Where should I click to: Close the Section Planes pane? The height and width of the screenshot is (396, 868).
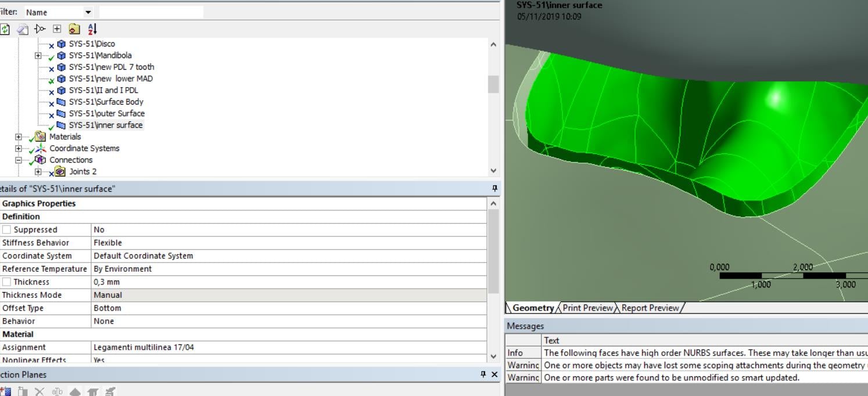494,375
